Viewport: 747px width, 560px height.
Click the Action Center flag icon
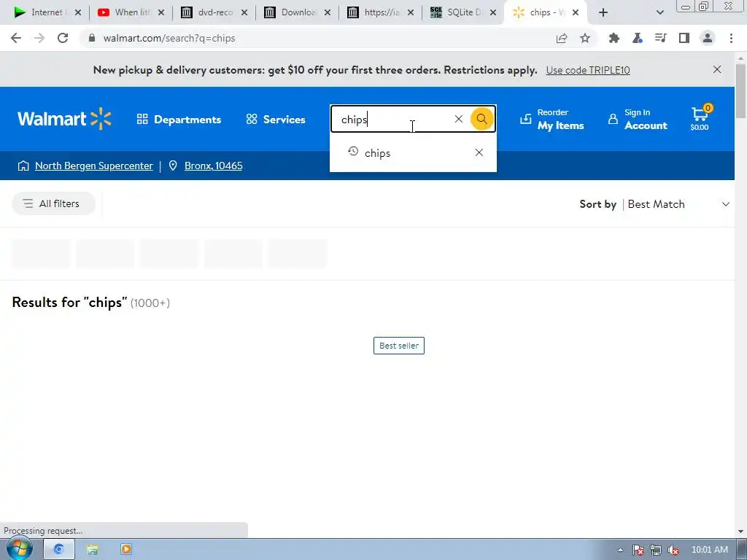[x=638, y=550]
